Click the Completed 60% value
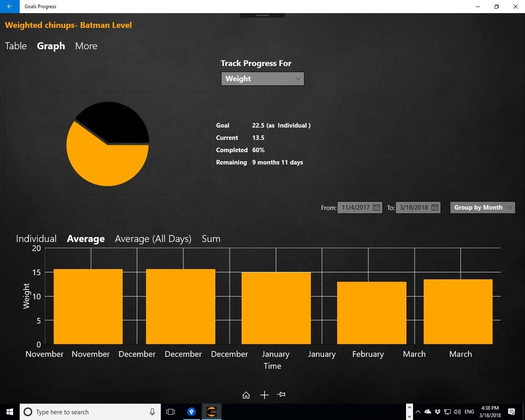 258,150
